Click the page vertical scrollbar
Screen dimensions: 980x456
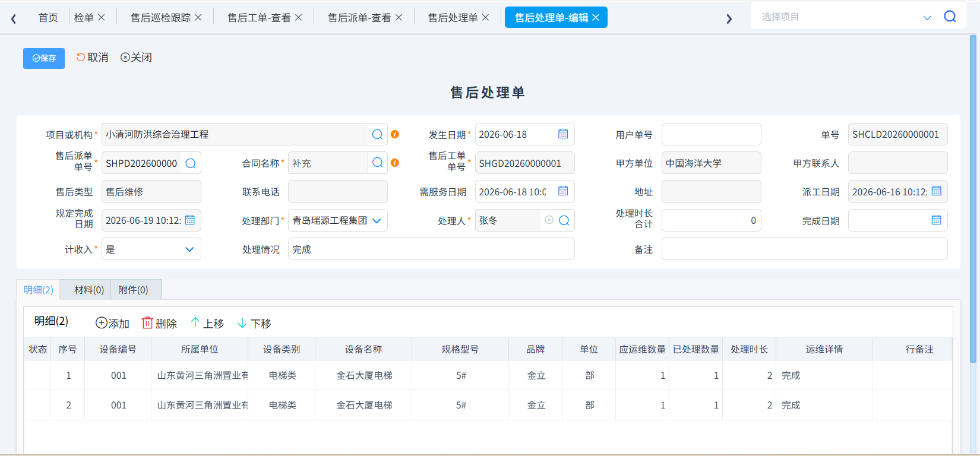click(973, 199)
